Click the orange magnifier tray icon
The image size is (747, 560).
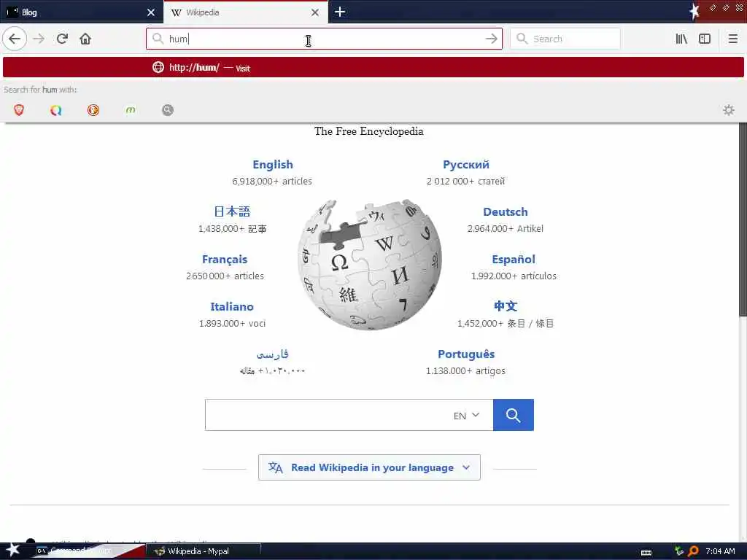coord(693,551)
